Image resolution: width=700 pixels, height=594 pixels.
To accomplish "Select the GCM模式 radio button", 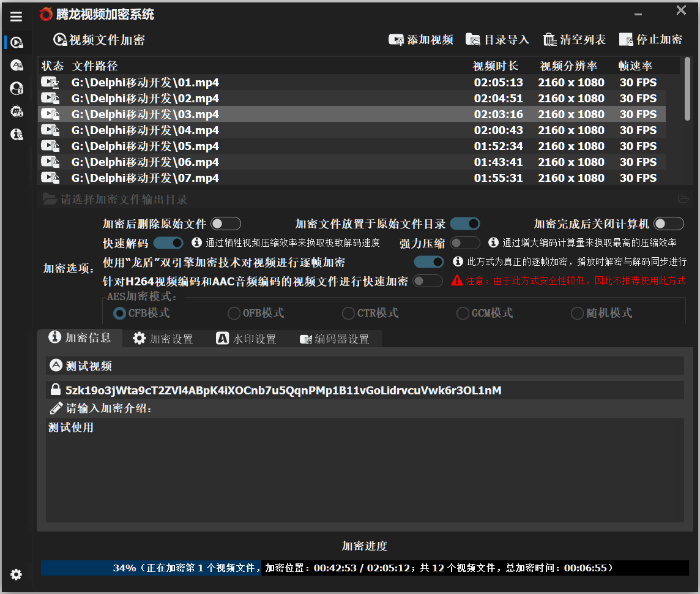I will [463, 313].
